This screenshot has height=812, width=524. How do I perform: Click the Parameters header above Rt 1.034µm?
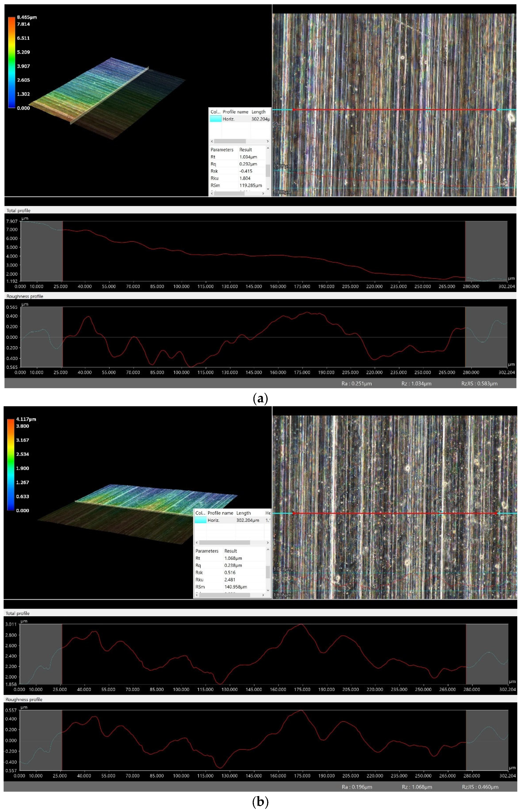[x=222, y=150]
